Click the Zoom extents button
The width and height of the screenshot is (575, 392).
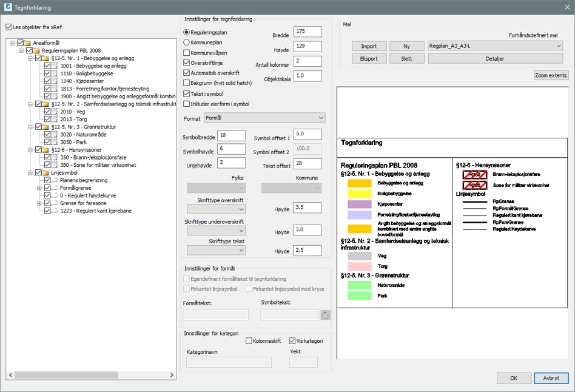pos(551,75)
